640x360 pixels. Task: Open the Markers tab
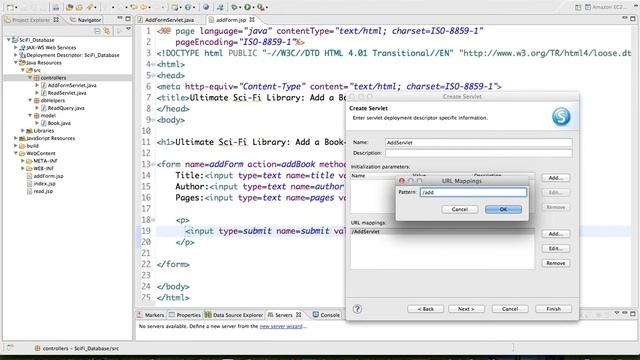click(151, 315)
